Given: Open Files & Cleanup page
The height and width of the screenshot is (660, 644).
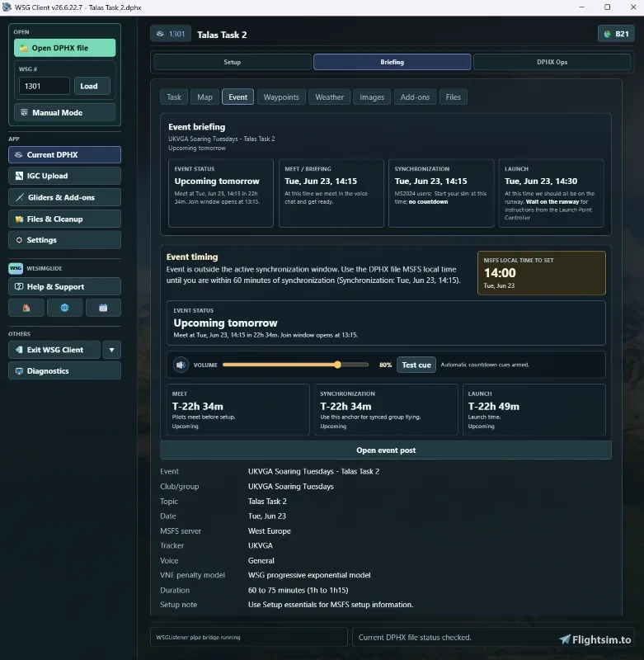Looking at the screenshot, I should tap(64, 219).
